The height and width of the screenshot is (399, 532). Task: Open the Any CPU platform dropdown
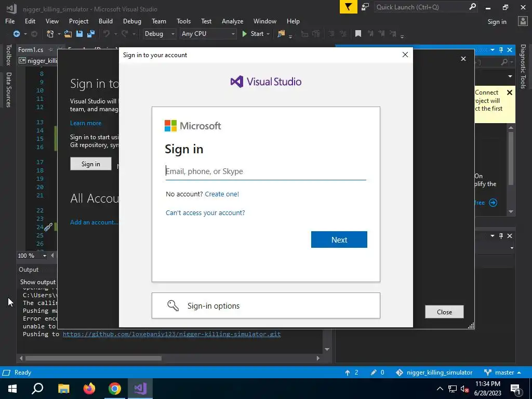click(208, 34)
